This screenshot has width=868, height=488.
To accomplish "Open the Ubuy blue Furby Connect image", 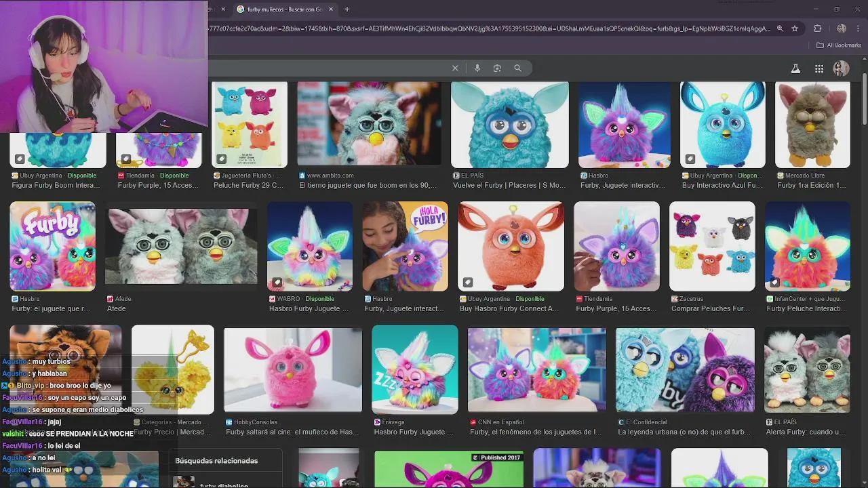I will 723,125.
